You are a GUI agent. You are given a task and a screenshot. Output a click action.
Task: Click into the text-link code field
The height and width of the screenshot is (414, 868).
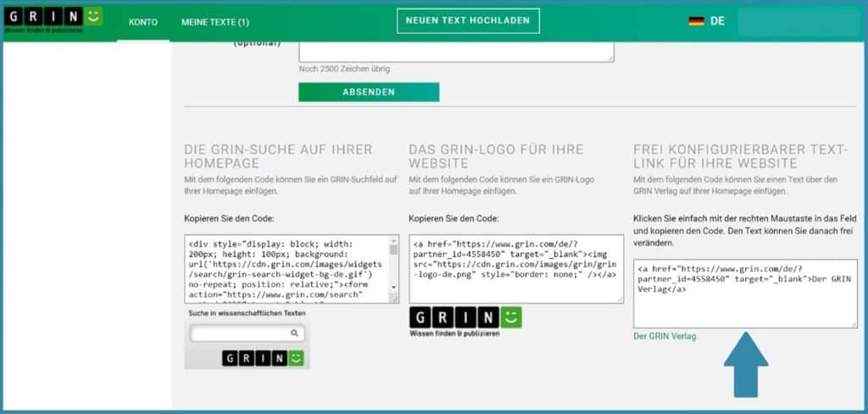tap(745, 294)
